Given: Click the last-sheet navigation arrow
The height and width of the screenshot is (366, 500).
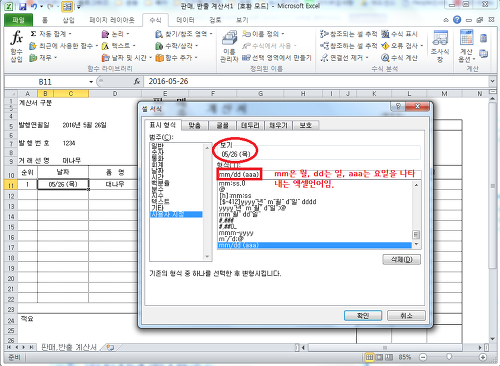Looking at the screenshot, I should point(32,347).
